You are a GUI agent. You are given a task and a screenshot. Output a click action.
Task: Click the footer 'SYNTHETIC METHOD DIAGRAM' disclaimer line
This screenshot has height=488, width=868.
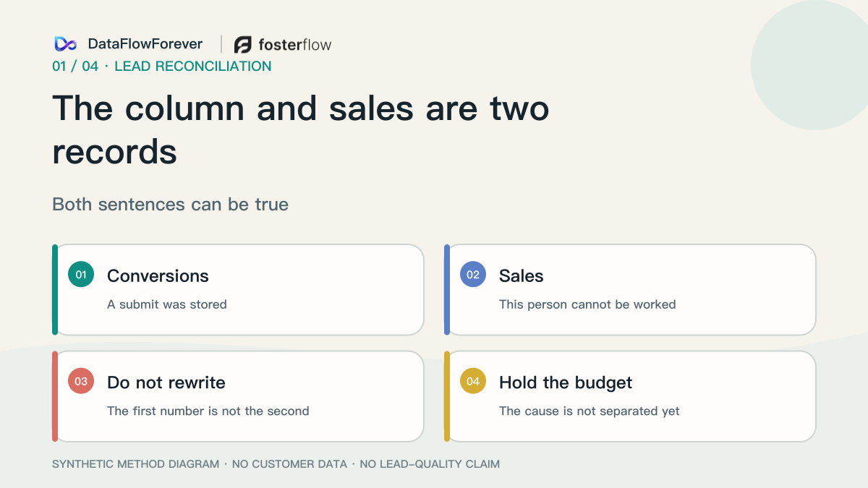pos(276,464)
